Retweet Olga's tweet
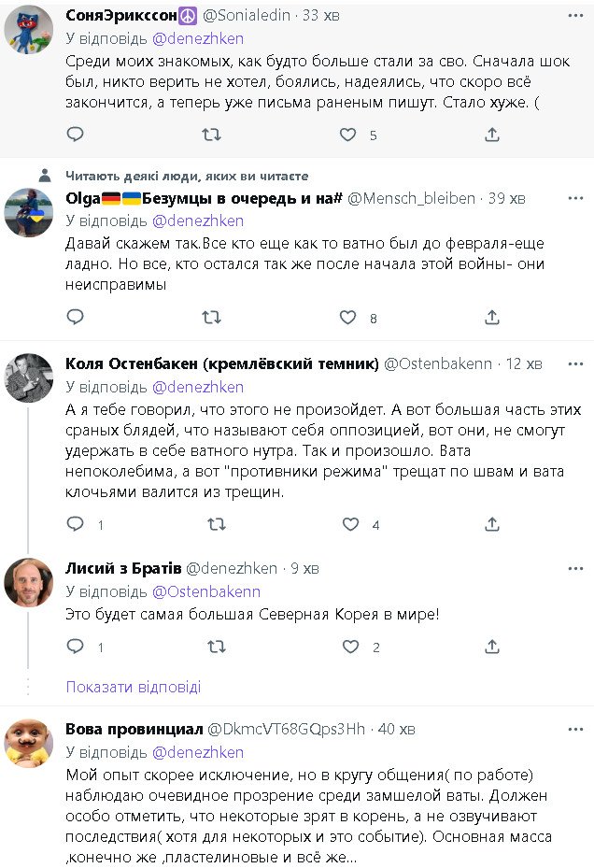Screen dimensions: 594x868 pyautogui.click(x=213, y=318)
